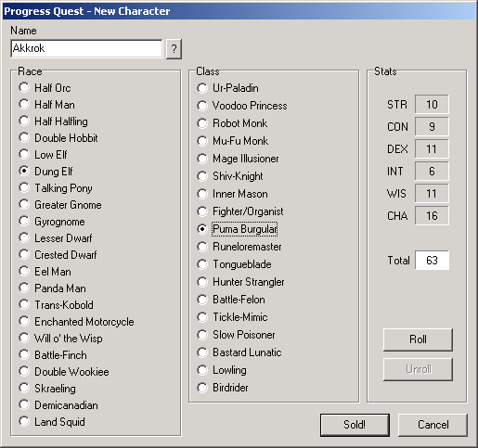Choose Tongueblade class
The height and width of the screenshot is (448, 478).
click(x=235, y=264)
